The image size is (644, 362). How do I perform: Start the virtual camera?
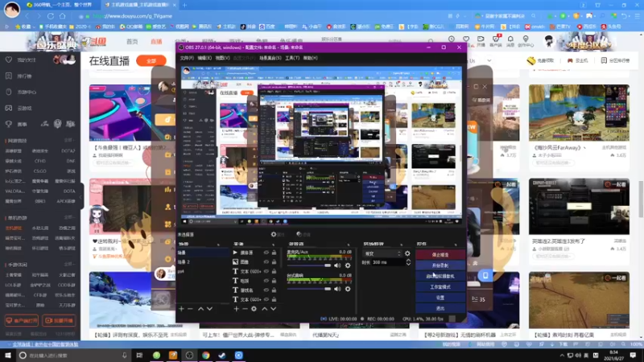click(440, 276)
